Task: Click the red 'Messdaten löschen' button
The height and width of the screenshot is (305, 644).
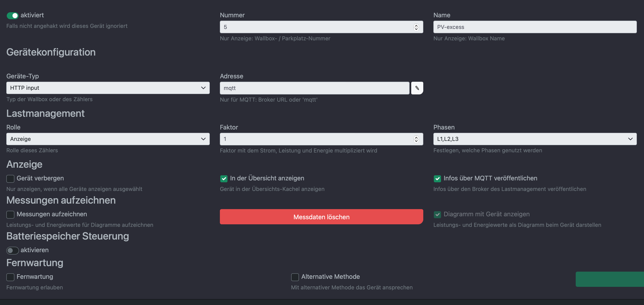Action: coord(322,217)
